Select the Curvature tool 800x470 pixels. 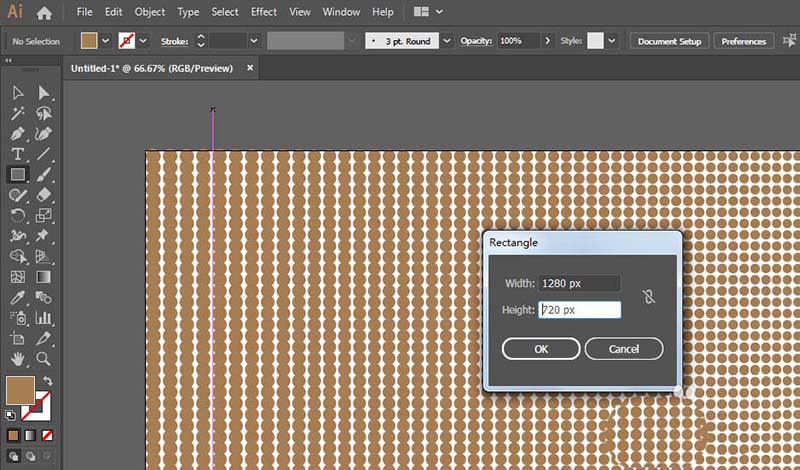point(43,134)
